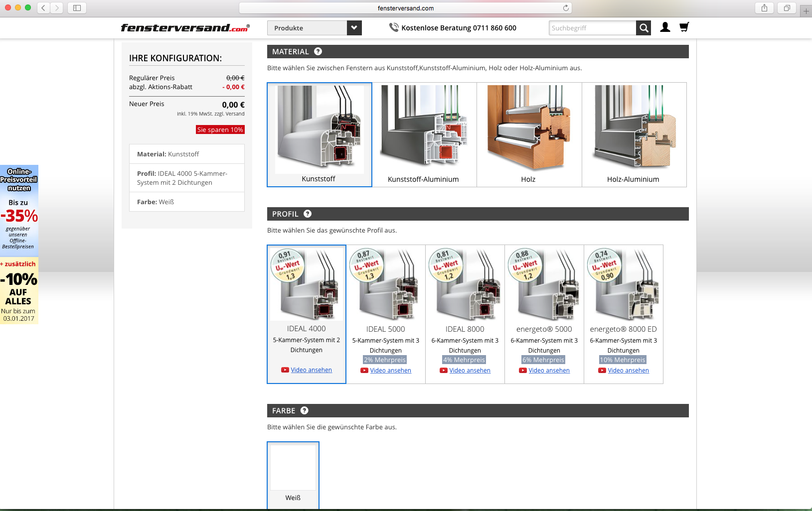The height and width of the screenshot is (511, 812).
Task: Reload the page with the refresh icon
Action: 566,8
